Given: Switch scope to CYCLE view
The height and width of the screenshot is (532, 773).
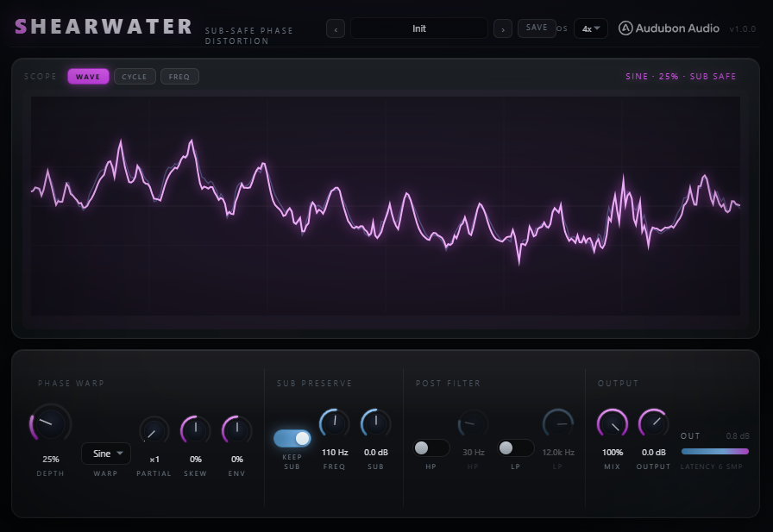Looking at the screenshot, I should 135,77.
